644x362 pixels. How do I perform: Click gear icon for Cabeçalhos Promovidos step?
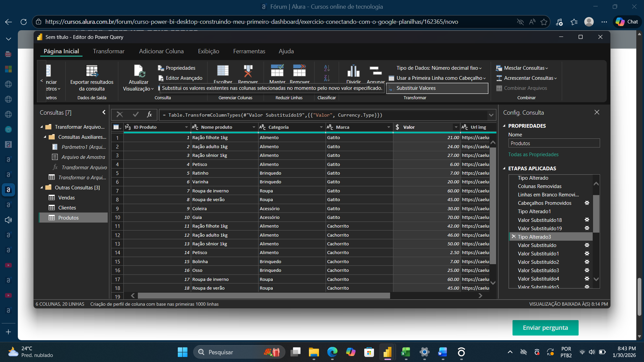pos(587,203)
